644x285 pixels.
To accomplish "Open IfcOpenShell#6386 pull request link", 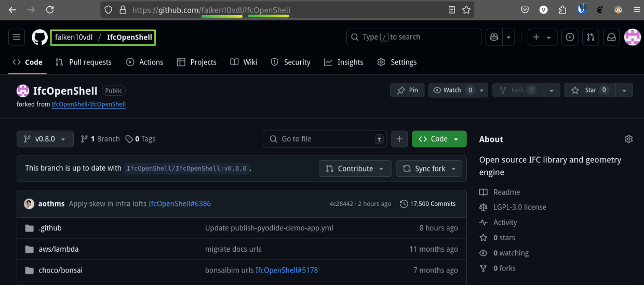I will click(180, 204).
